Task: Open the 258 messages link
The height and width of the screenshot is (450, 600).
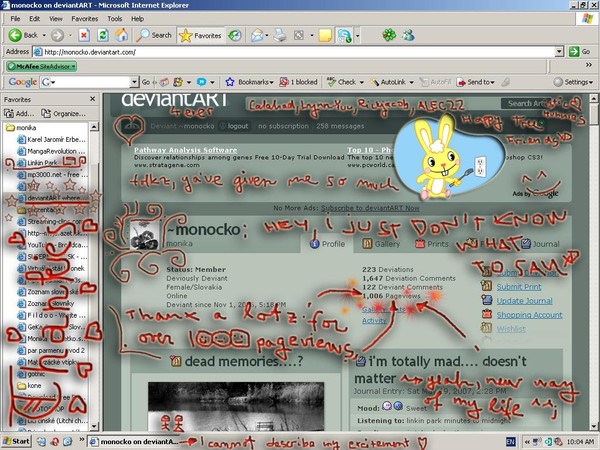Action: [x=340, y=126]
